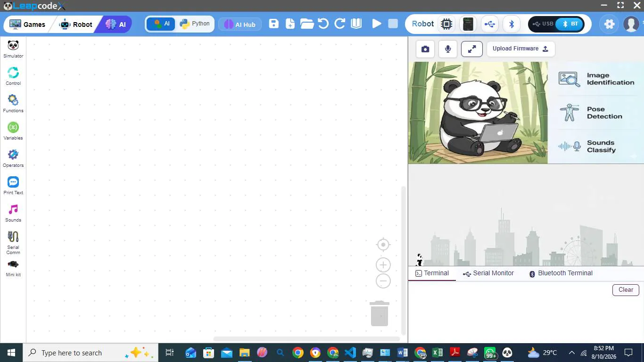
Task: Run the program with the play button
Action: tap(377, 24)
